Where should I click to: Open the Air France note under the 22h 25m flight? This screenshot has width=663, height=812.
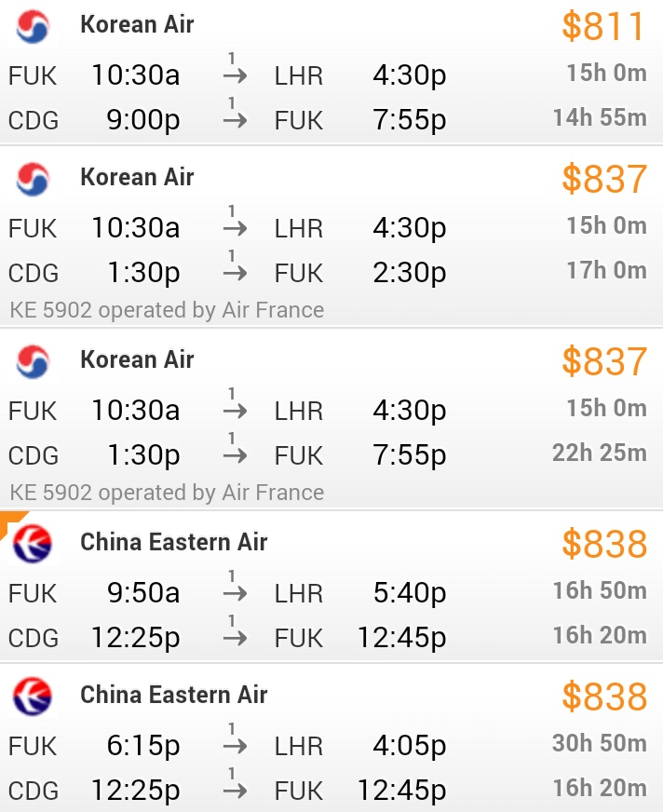coord(168,493)
